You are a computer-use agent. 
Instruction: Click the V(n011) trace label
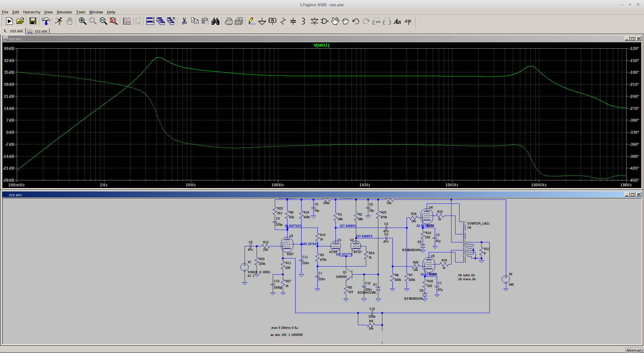pyautogui.click(x=321, y=45)
